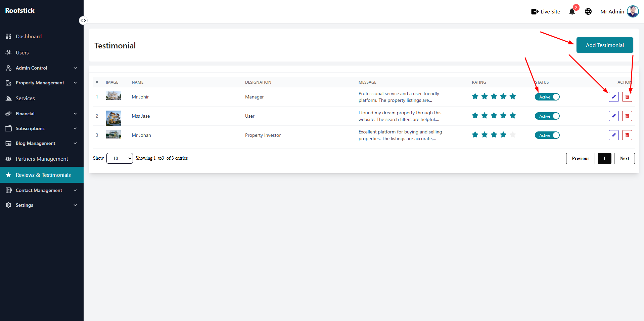Click the fifth rating star for Mr Johan

coord(512,135)
